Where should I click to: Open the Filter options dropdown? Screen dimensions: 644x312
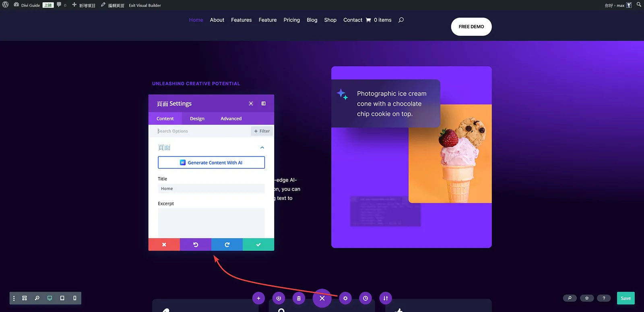pos(262,131)
